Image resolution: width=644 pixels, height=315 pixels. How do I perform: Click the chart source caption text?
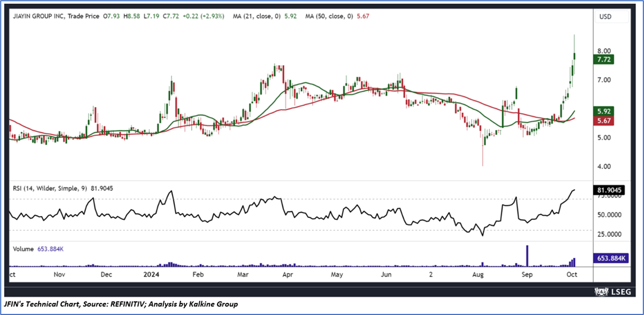(x=121, y=304)
